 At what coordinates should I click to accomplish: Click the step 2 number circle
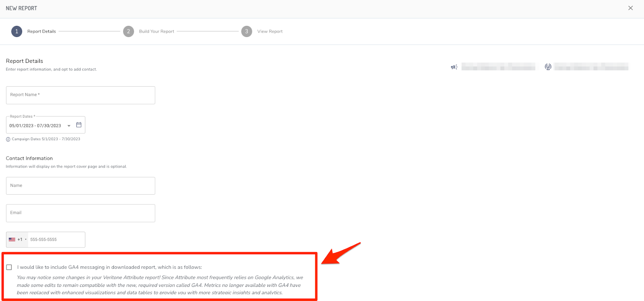pos(128,31)
